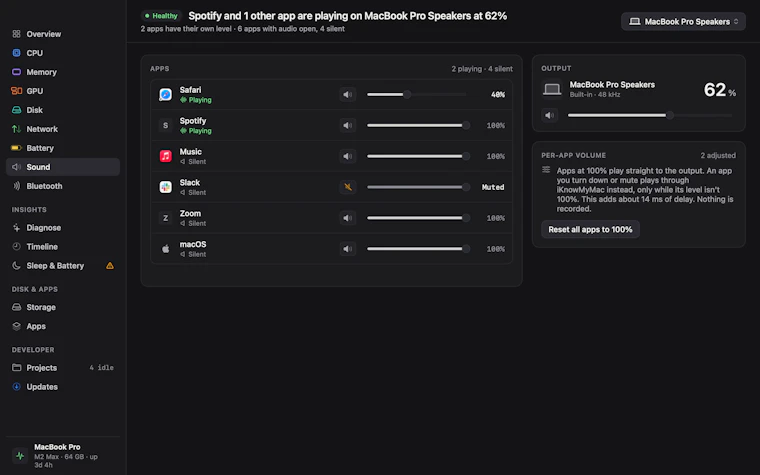
Task: Adjust the Music volume slider
Action: pos(418,156)
